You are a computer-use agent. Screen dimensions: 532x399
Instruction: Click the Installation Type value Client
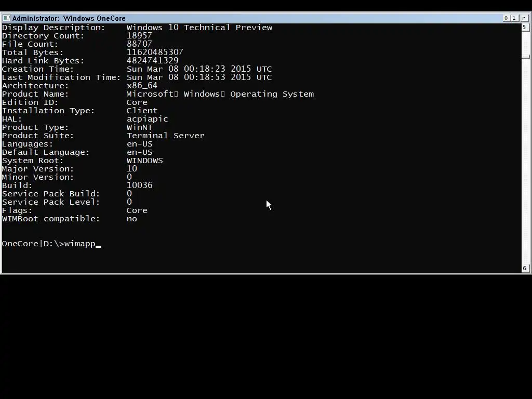(142, 111)
